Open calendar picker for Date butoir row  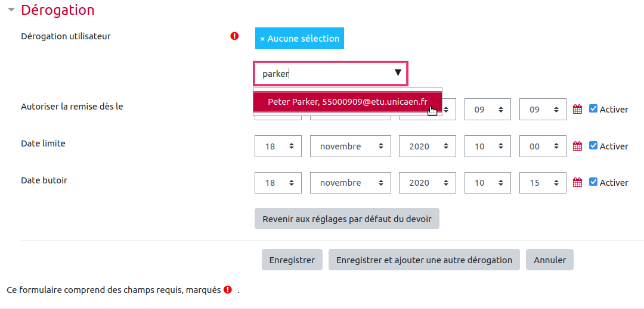[x=577, y=183]
